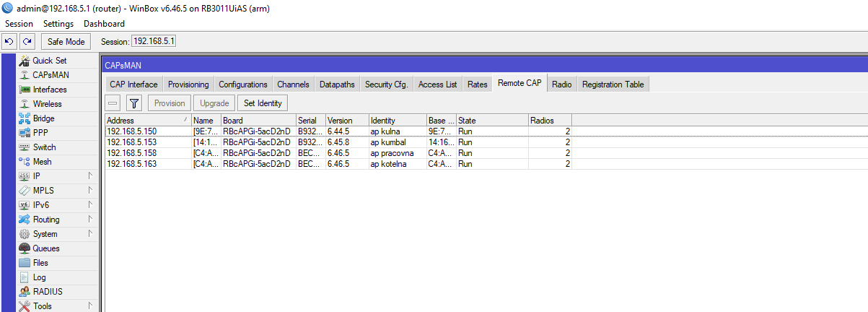
Task: Sort by the Address column header
Action: [x=148, y=121]
